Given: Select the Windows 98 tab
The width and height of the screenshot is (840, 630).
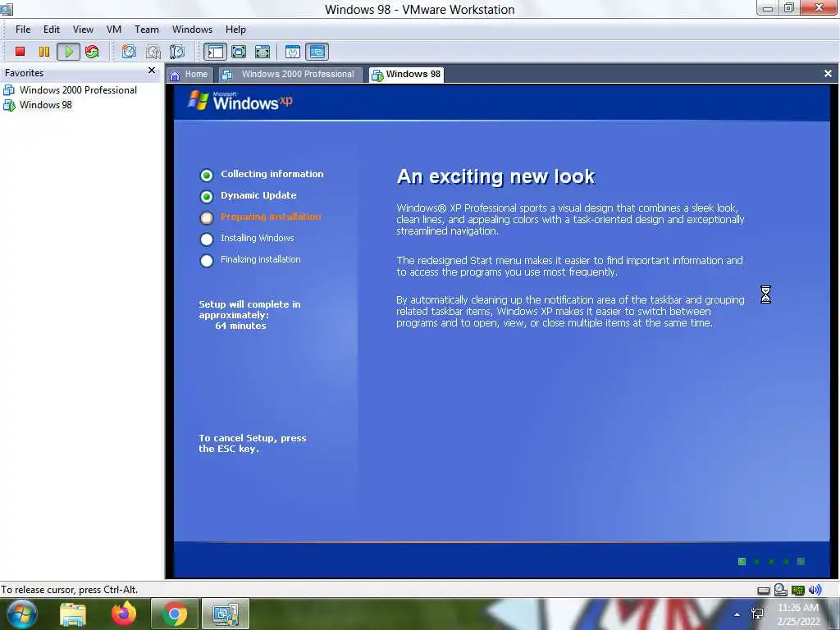Looking at the screenshot, I should (x=407, y=75).
